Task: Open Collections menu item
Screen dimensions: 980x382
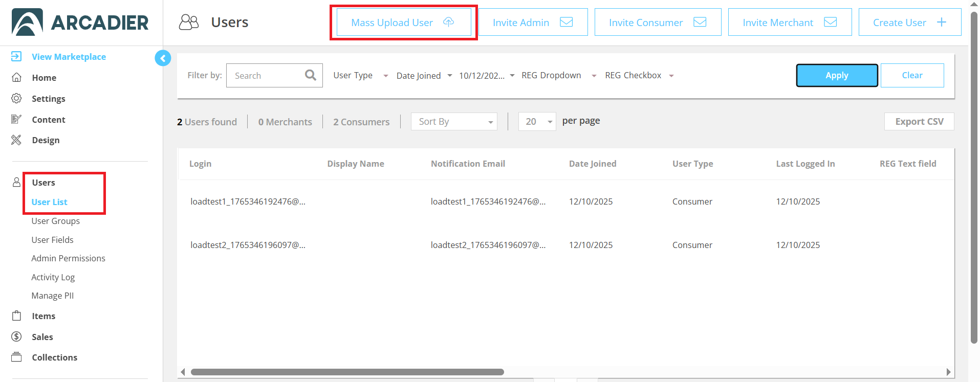Action: 55,357
